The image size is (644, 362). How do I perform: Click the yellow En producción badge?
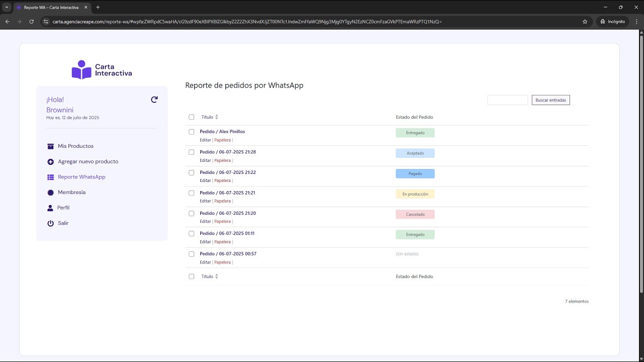coord(415,194)
